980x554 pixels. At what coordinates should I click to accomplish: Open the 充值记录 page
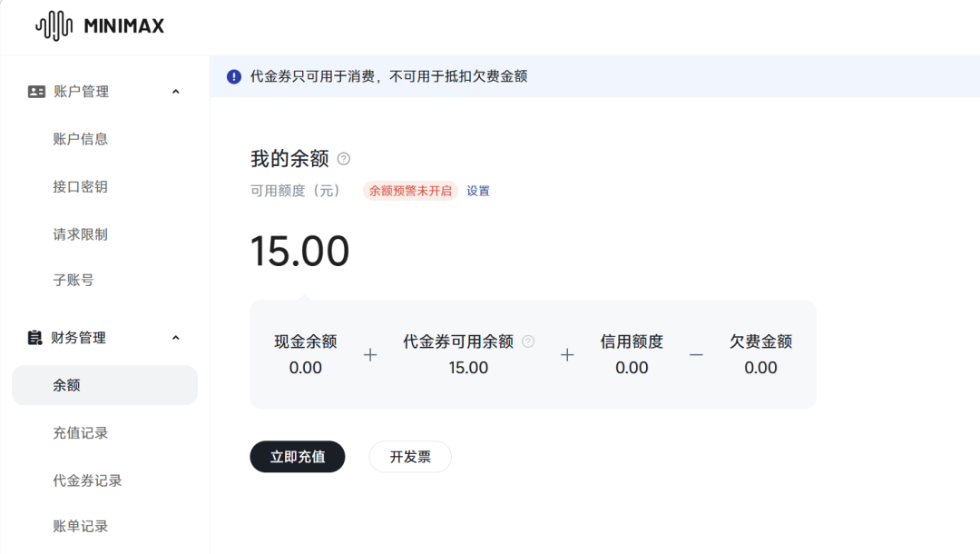pyautogui.click(x=81, y=432)
